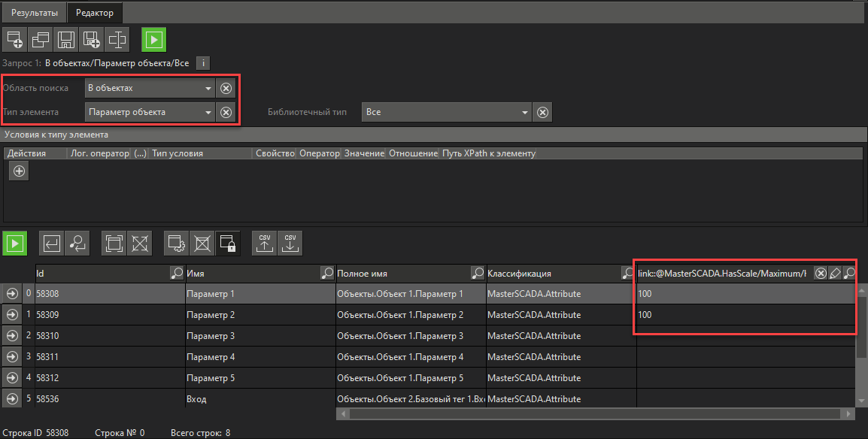Screen dimensions: 868x439
Task: Clear the 'Параметр объекта' element type selection
Action: click(x=226, y=113)
